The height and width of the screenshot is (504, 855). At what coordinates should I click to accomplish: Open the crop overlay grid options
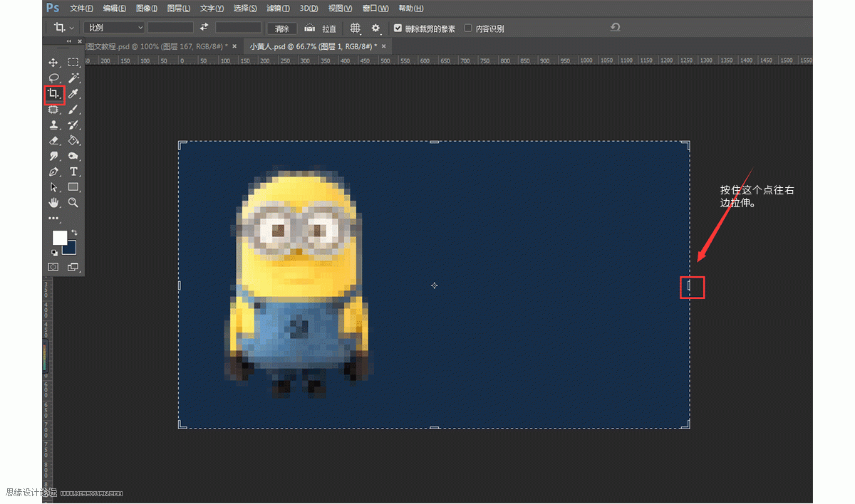tap(356, 28)
